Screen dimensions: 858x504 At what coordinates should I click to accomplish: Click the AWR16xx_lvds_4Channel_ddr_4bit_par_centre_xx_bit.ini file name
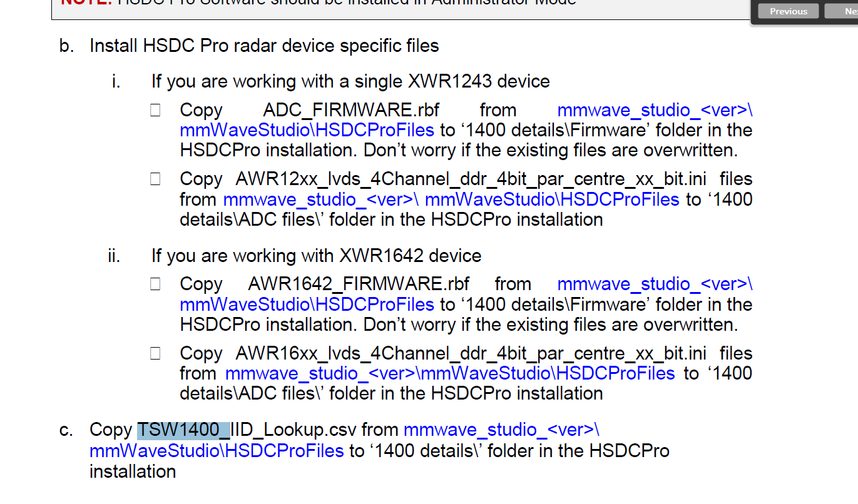[471, 353]
